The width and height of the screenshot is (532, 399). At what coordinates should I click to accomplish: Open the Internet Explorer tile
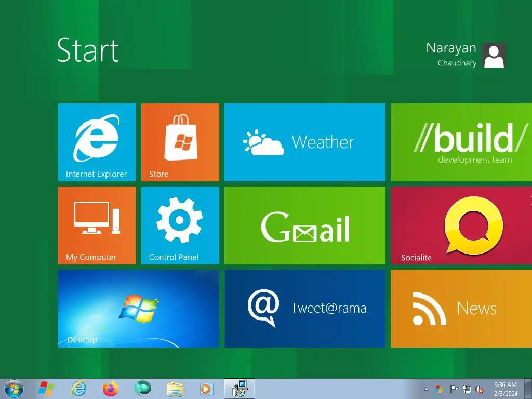click(x=97, y=142)
